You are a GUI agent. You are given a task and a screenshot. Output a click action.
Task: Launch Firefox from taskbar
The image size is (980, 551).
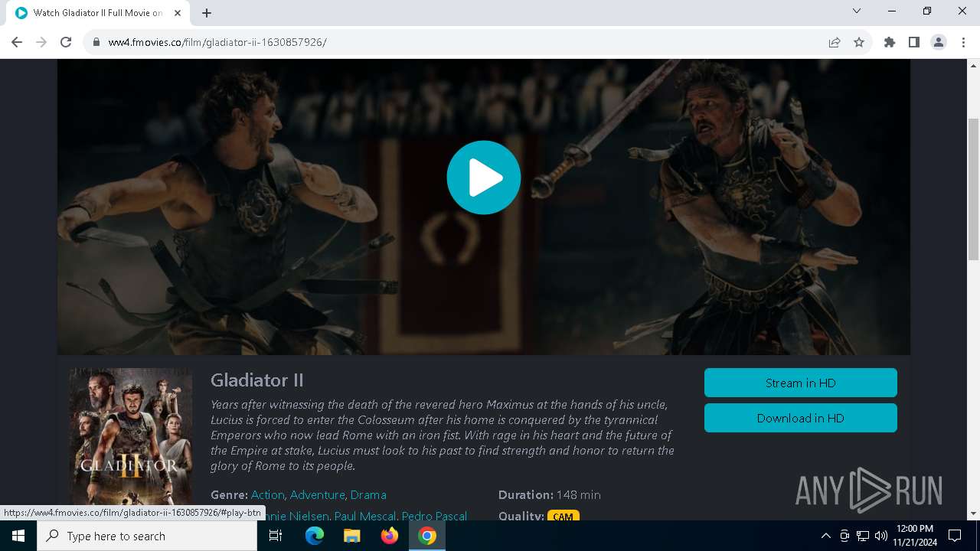pos(390,536)
